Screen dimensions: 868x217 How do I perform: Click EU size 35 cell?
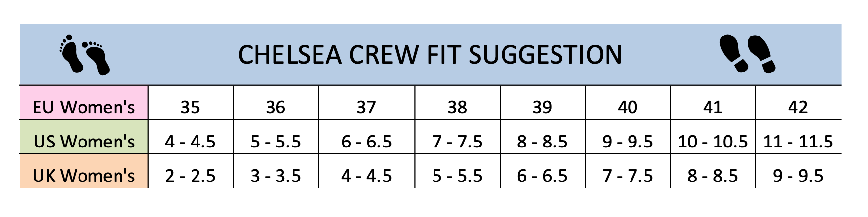(190, 107)
